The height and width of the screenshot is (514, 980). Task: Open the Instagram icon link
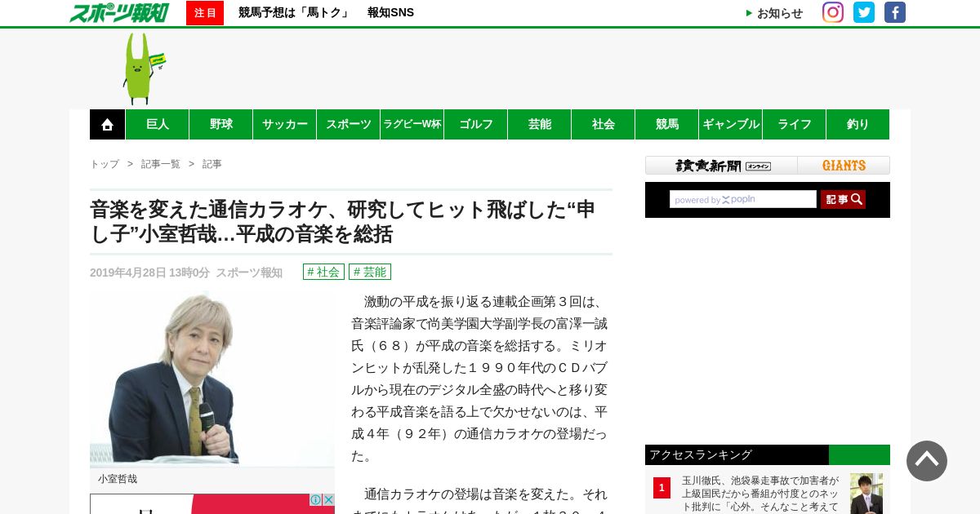click(833, 12)
